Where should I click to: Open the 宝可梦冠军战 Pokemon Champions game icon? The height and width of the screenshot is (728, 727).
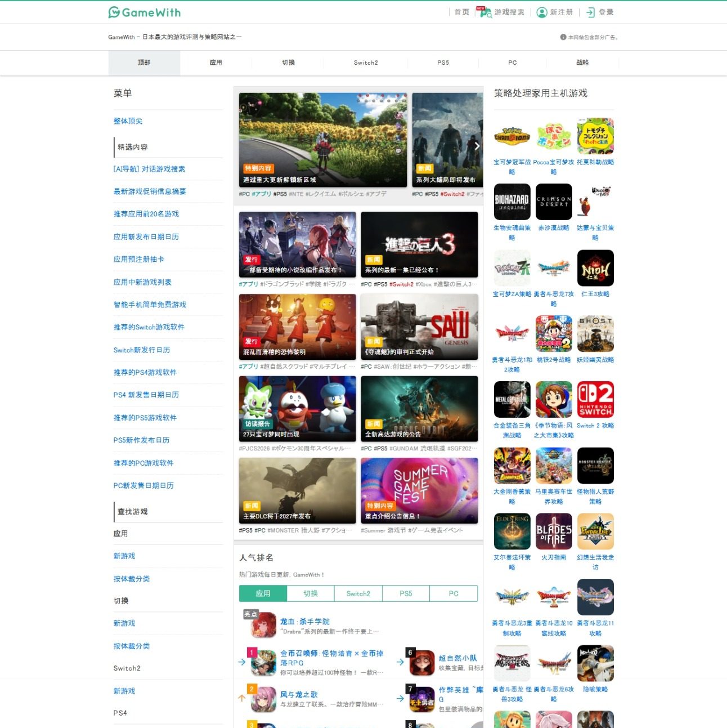512,136
